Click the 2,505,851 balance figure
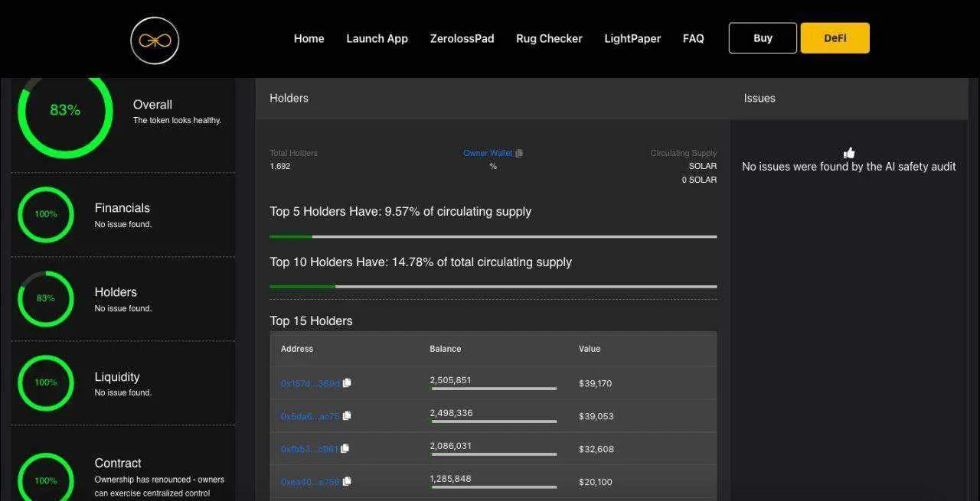Screen dimensions: 980x501 tap(450, 380)
